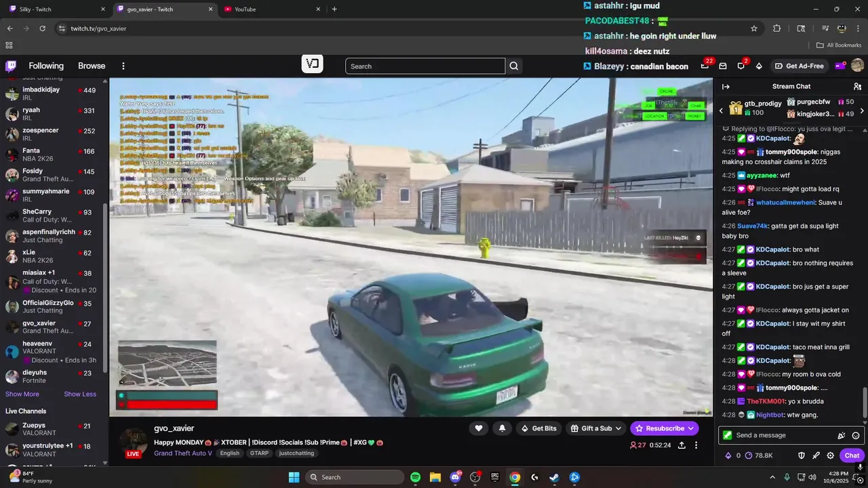Click the purple Chat send button
Screen dimensions: 868x488
coord(852,455)
